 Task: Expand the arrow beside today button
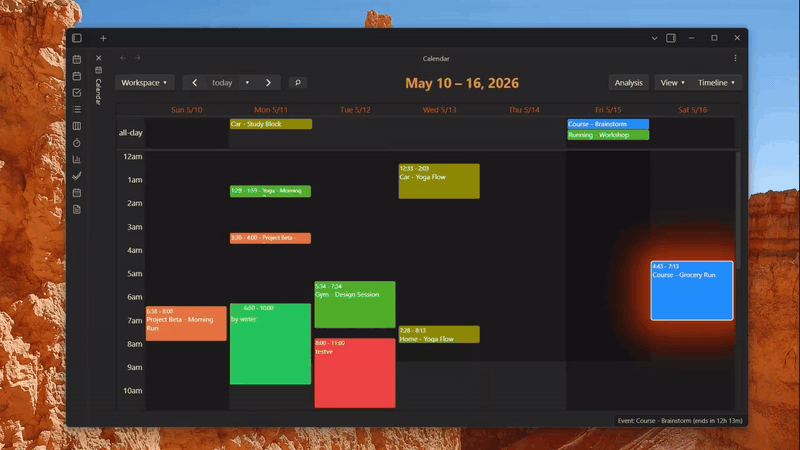247,83
